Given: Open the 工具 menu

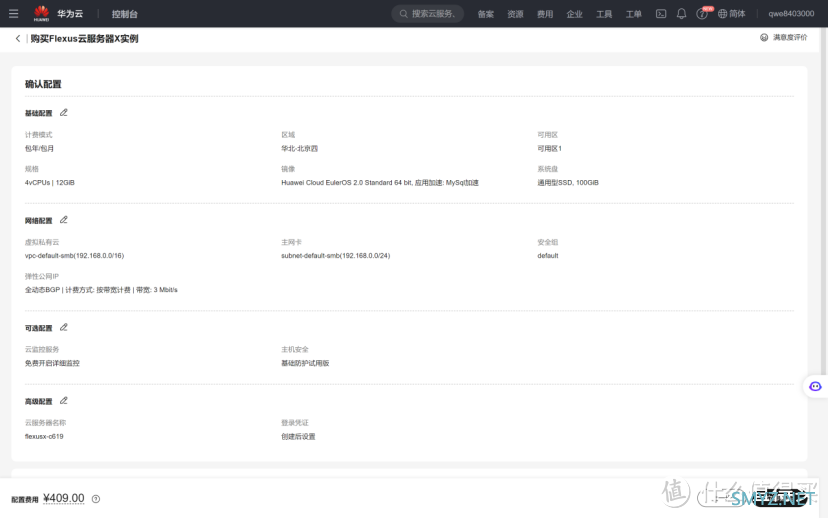Looking at the screenshot, I should (x=604, y=14).
